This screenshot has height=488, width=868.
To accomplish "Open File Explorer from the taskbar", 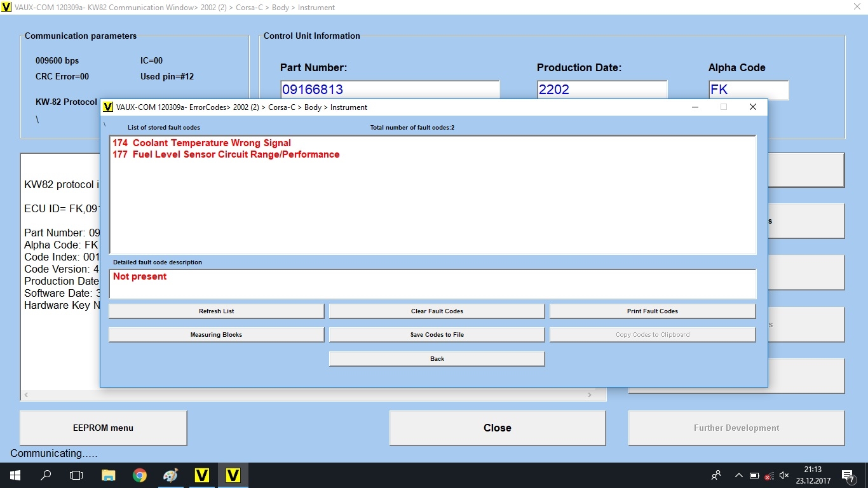I will [109, 475].
